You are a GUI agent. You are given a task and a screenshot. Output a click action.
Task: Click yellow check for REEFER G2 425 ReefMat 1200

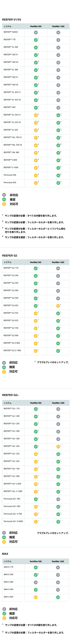[58, 306]
